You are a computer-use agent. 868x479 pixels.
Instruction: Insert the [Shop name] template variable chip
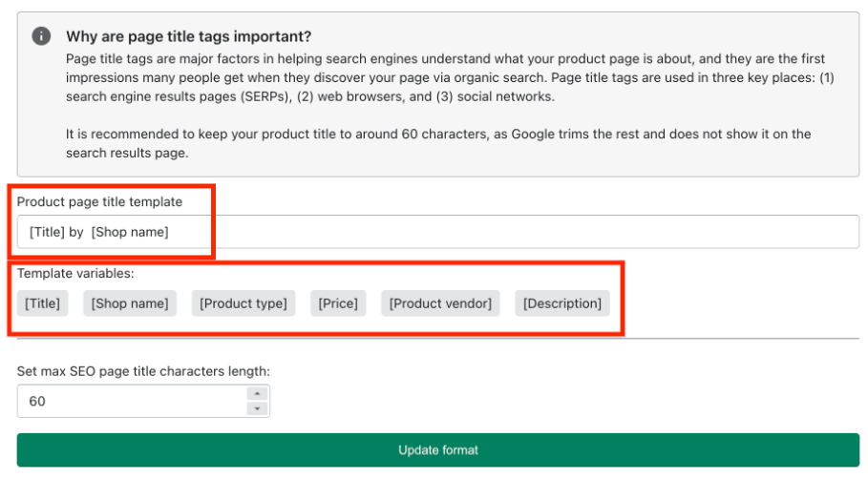coord(130,303)
